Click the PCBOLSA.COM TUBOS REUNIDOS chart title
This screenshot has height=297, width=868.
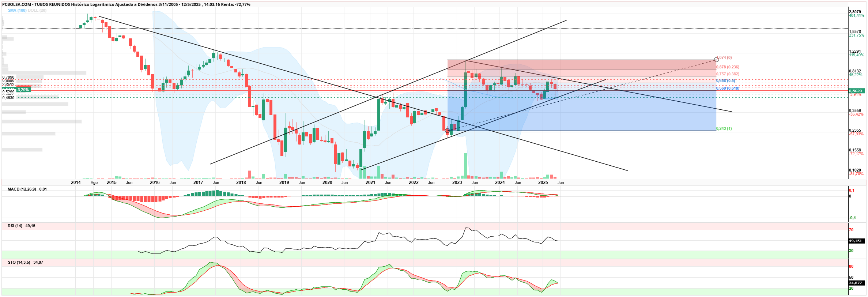click(x=126, y=4)
